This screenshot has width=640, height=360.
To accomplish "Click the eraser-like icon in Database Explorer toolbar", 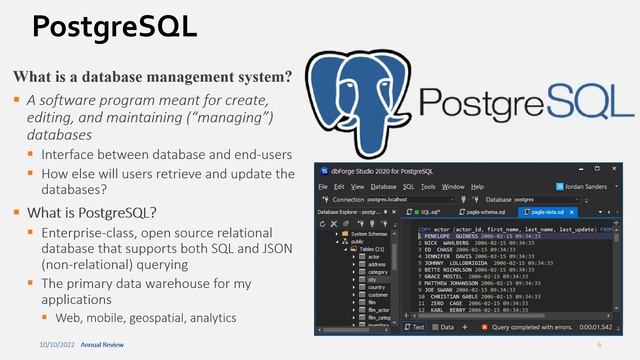I will tap(346, 224).
